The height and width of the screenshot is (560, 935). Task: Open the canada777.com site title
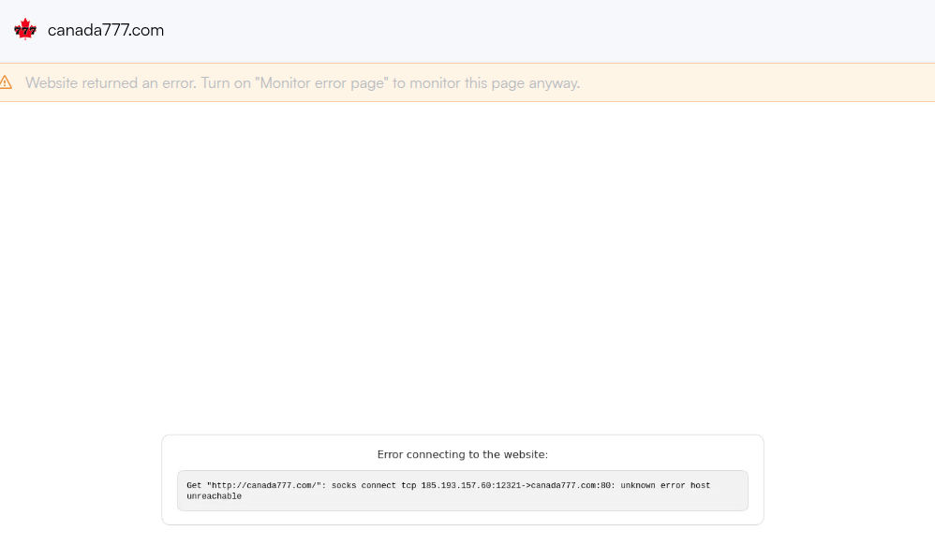(106, 30)
